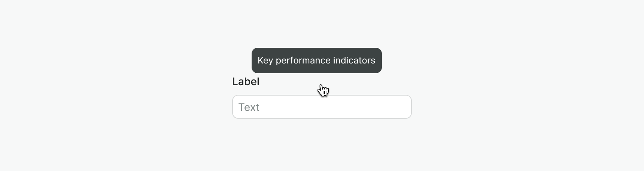Click the empty input under 'Label'
Viewport: 644px width, 171px height.
[322, 107]
